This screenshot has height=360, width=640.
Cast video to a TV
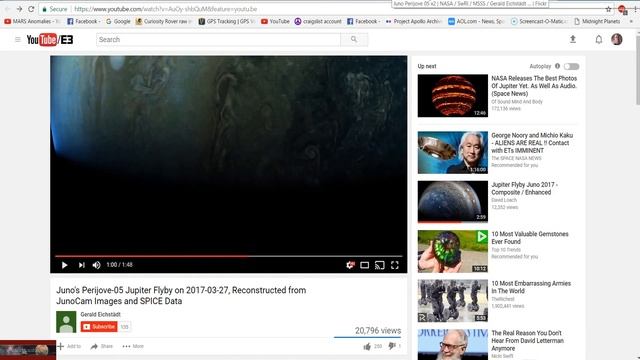pos(380,265)
